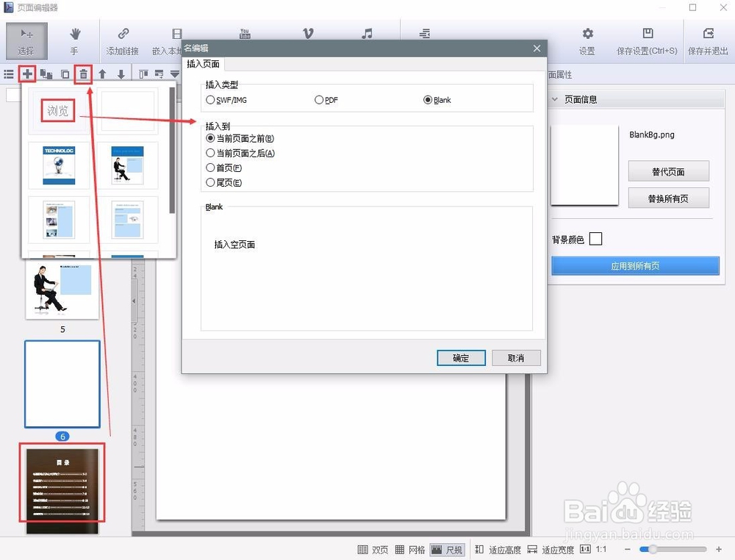Toggle the 网格 grid view
Image resolution: width=735 pixels, height=560 pixels.
pos(410,550)
